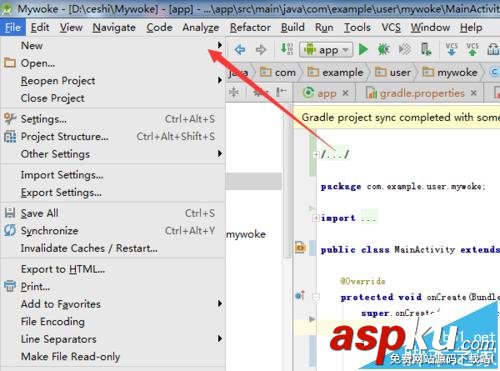
Task: Open the View menu
Action: tap(71, 27)
